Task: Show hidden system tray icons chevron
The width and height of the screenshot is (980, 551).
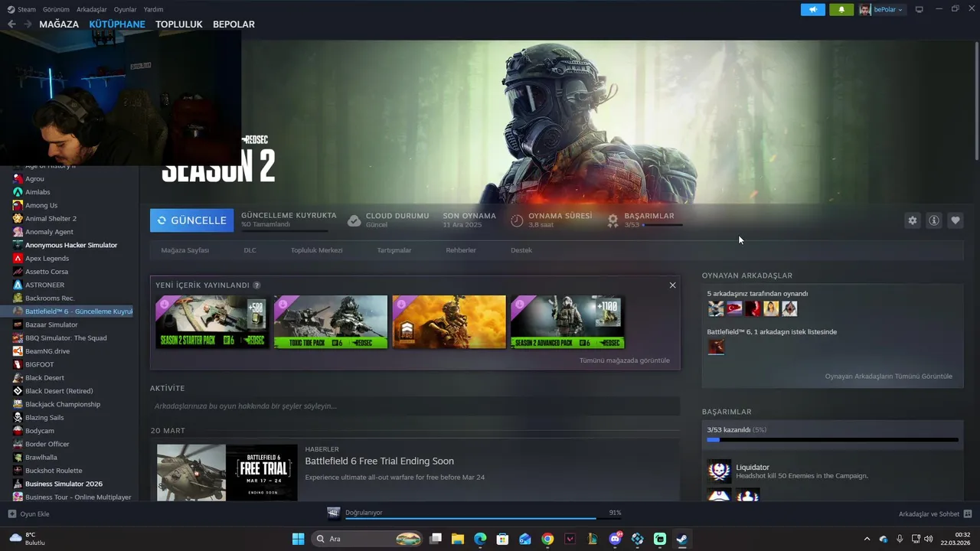Action: tap(867, 539)
